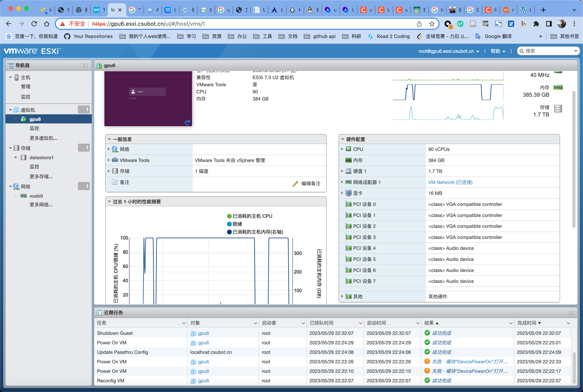Click the refresh icon on the VM console thumbnail
This screenshot has height=392, width=583.
(187, 123)
